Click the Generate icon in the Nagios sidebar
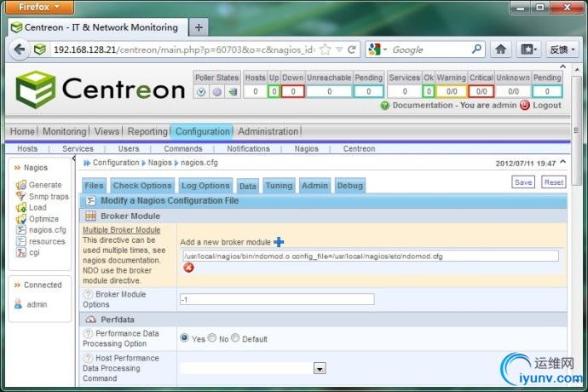Viewport: 588px width, 392px height. tap(20, 185)
